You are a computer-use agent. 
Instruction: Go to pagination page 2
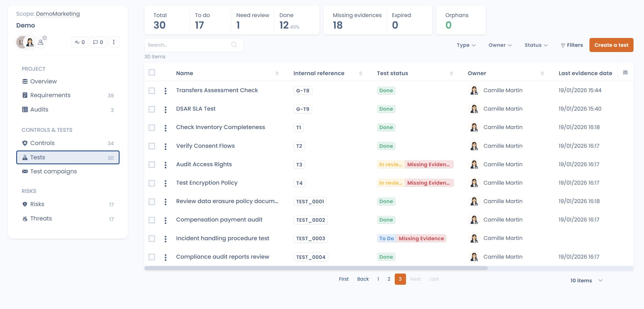[389, 279]
